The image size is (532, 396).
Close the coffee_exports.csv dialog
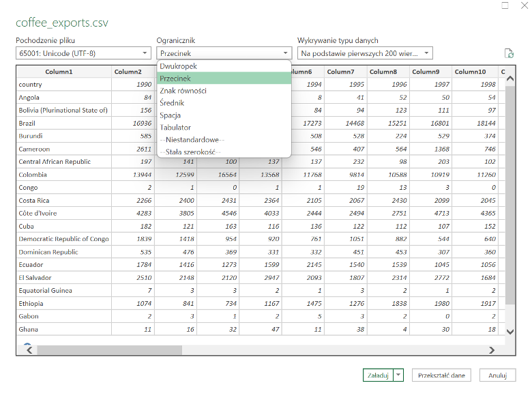[524, 5]
